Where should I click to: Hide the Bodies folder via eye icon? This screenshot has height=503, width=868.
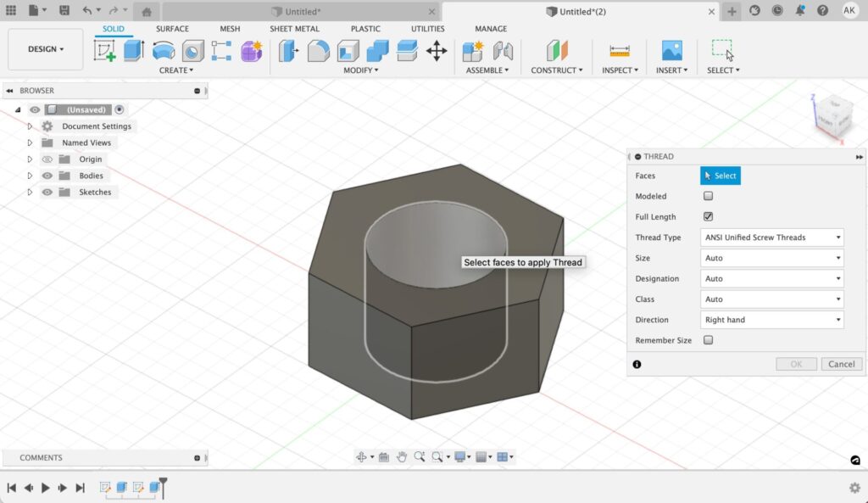[47, 176]
